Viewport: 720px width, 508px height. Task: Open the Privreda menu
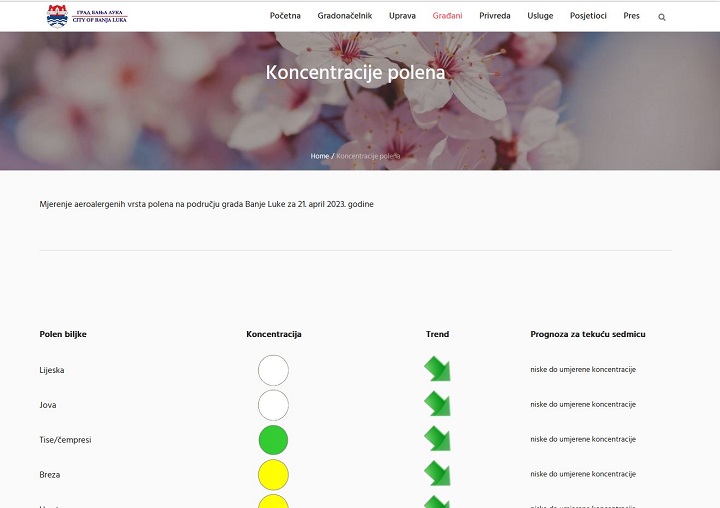[495, 16]
